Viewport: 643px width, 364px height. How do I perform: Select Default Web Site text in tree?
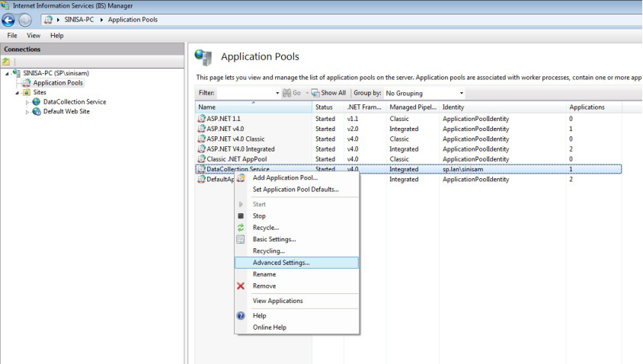[x=66, y=111]
